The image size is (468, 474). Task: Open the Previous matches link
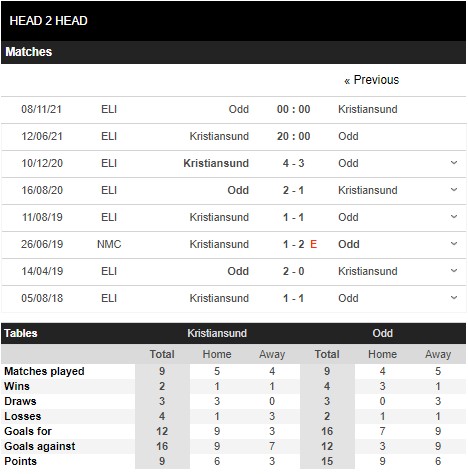[x=372, y=80]
